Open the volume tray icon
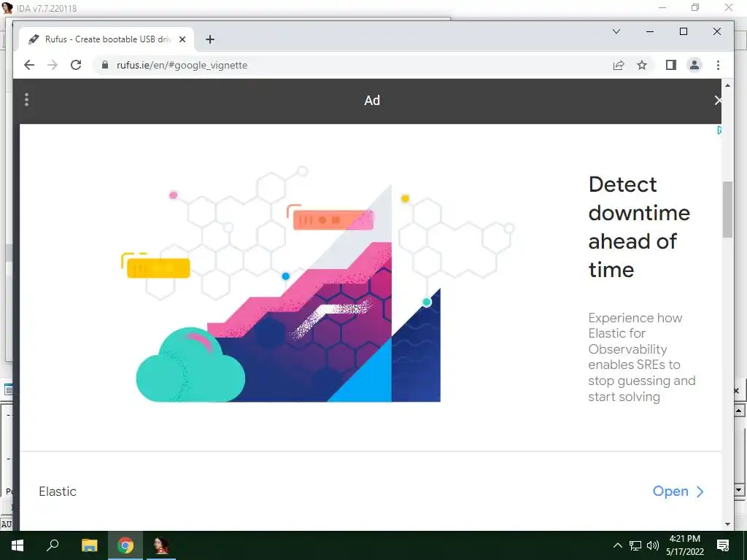Image resolution: width=747 pixels, height=560 pixels. click(x=653, y=545)
